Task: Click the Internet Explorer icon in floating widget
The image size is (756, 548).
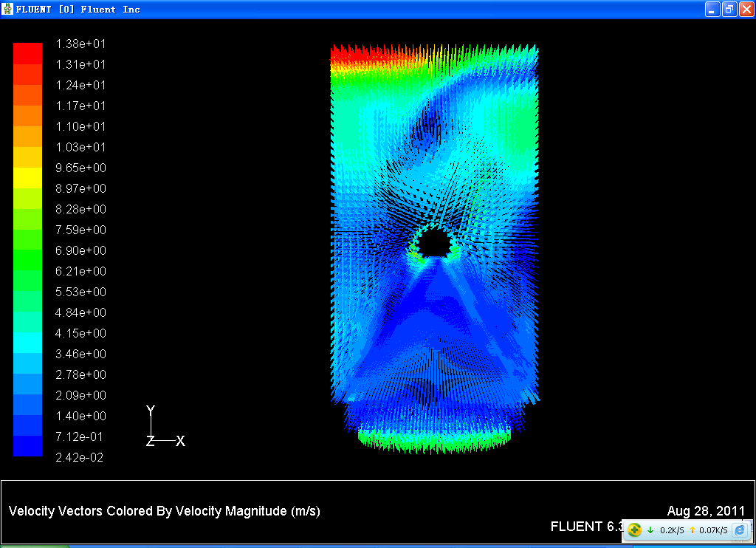Action: point(739,530)
